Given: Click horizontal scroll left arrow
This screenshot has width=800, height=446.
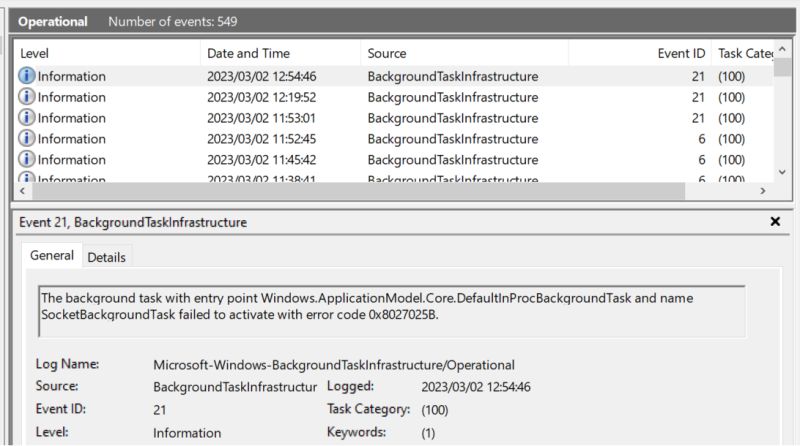Looking at the screenshot, I should coord(22,191).
